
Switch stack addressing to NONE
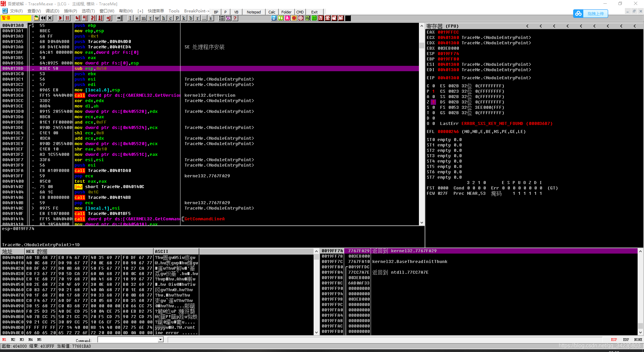click(638, 340)
